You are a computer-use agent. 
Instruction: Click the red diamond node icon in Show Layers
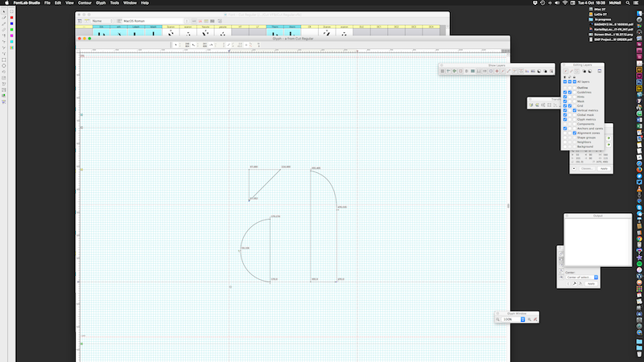497,71
